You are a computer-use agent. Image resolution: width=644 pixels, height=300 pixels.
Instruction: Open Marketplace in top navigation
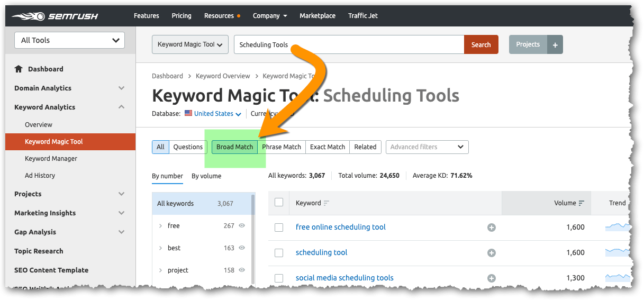click(318, 16)
